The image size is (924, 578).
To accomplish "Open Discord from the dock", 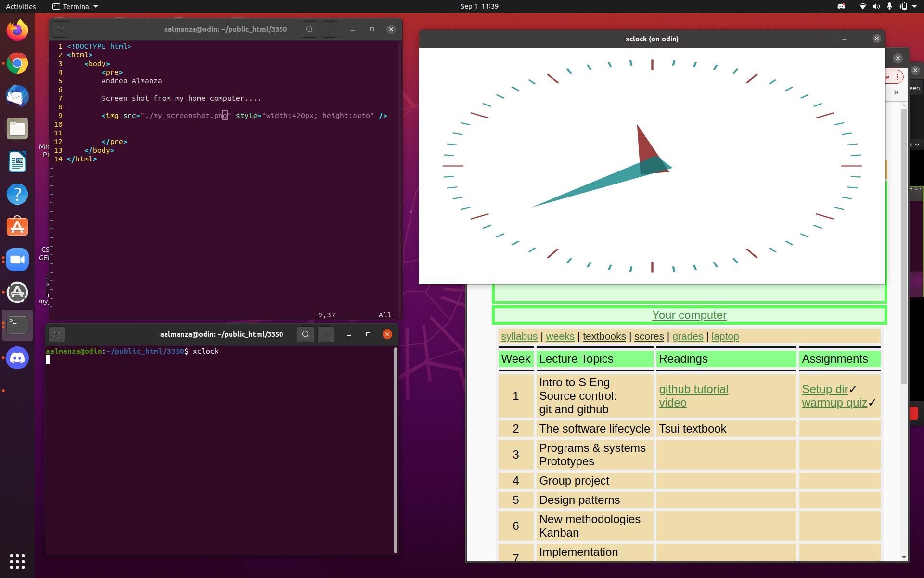I will coord(17,358).
